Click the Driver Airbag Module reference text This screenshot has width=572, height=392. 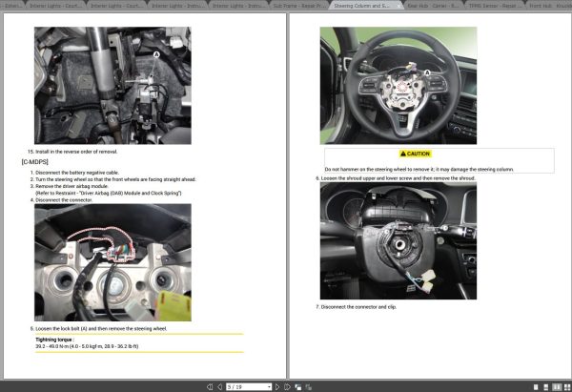(109, 193)
